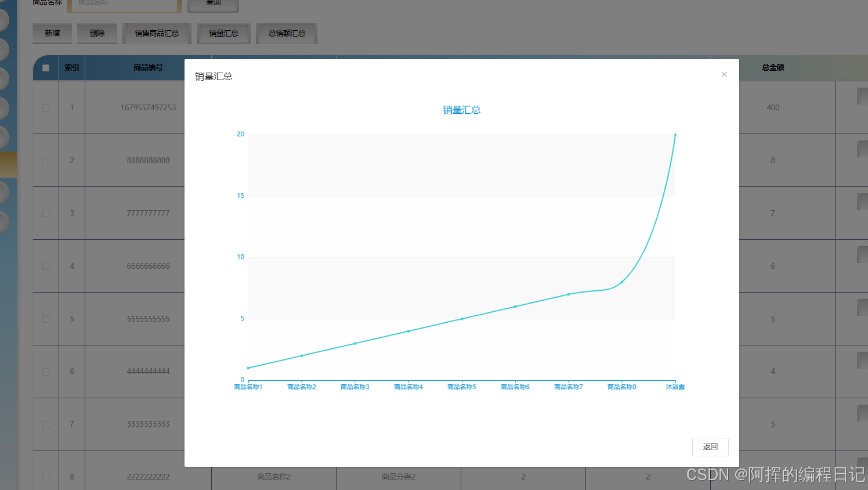Click the 返回 button in the dialog
Screen dimensions: 868x490
click(710, 446)
